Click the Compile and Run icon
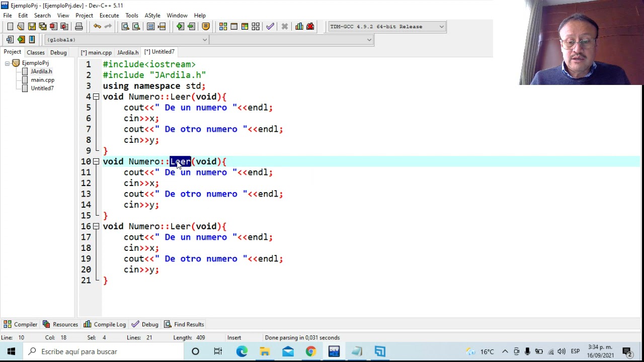644x362 pixels. click(245, 27)
